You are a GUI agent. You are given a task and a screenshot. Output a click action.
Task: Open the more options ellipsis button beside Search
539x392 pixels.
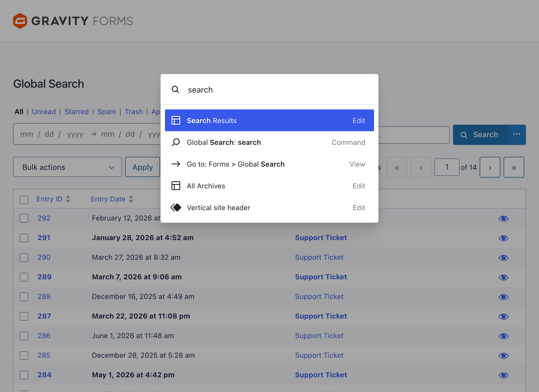point(517,134)
